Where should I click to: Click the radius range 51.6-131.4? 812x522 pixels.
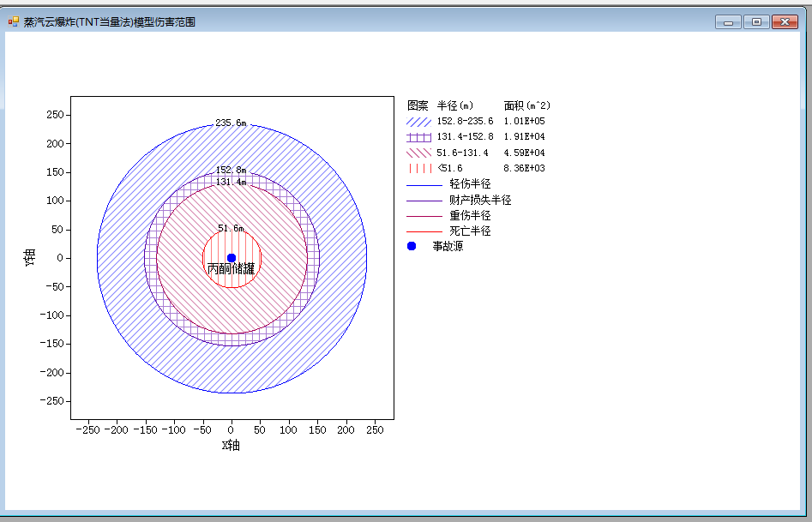pyautogui.click(x=462, y=153)
